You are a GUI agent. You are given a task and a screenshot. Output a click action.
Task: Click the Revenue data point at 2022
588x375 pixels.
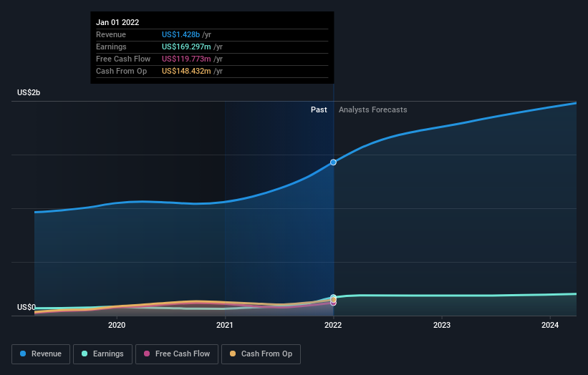pos(333,162)
